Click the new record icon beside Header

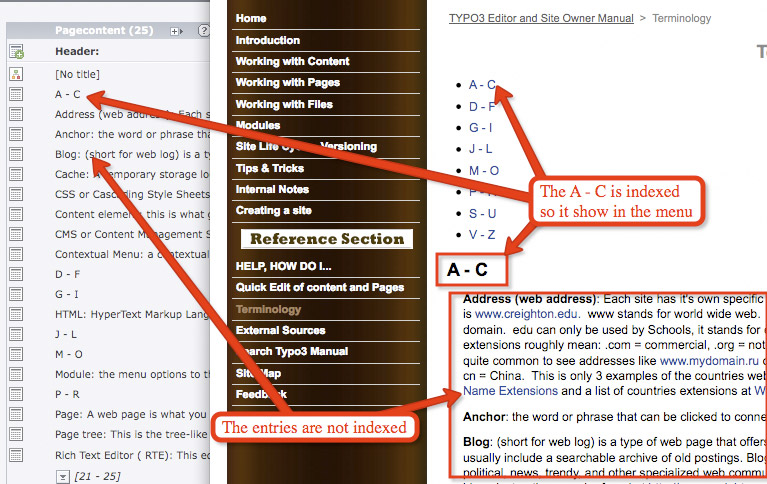(16, 53)
